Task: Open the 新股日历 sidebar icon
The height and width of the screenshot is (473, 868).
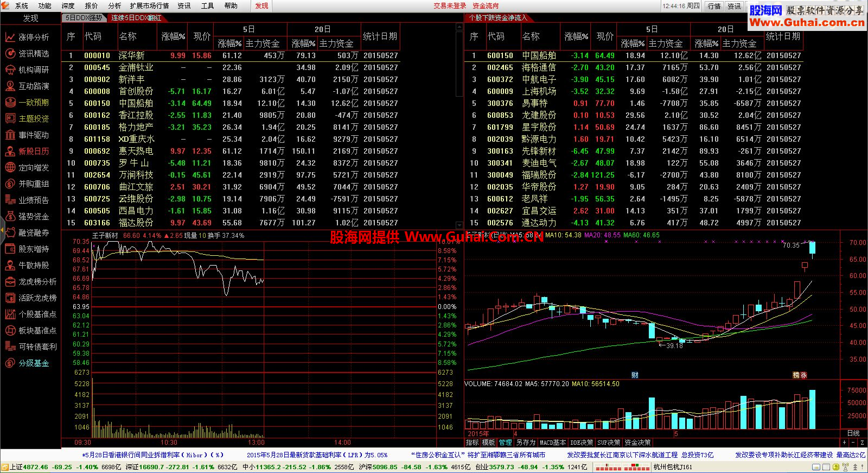Action: [x=10, y=151]
